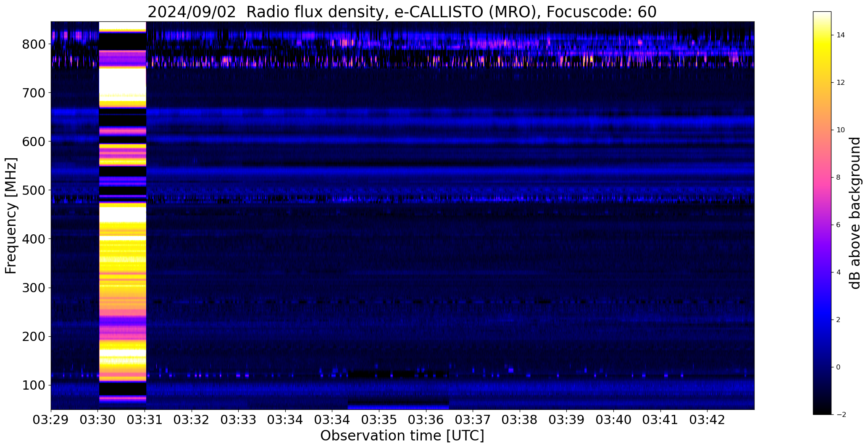
Task: Click the 03:39 time tick label
Action: (x=567, y=420)
